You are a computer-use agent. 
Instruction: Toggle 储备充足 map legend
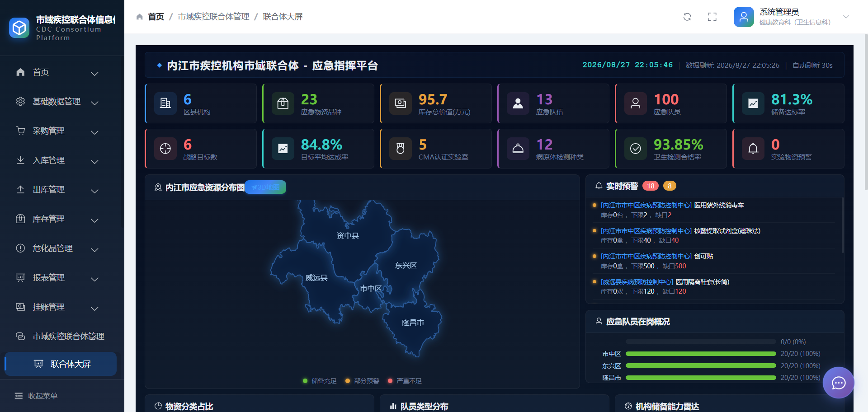click(x=320, y=381)
